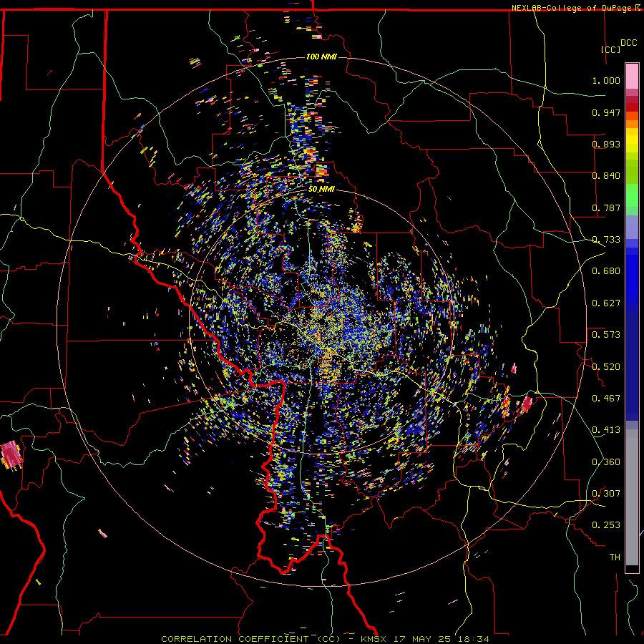
Task: Click the Correlation Coefficient KMSX caption
Action: tap(325, 639)
